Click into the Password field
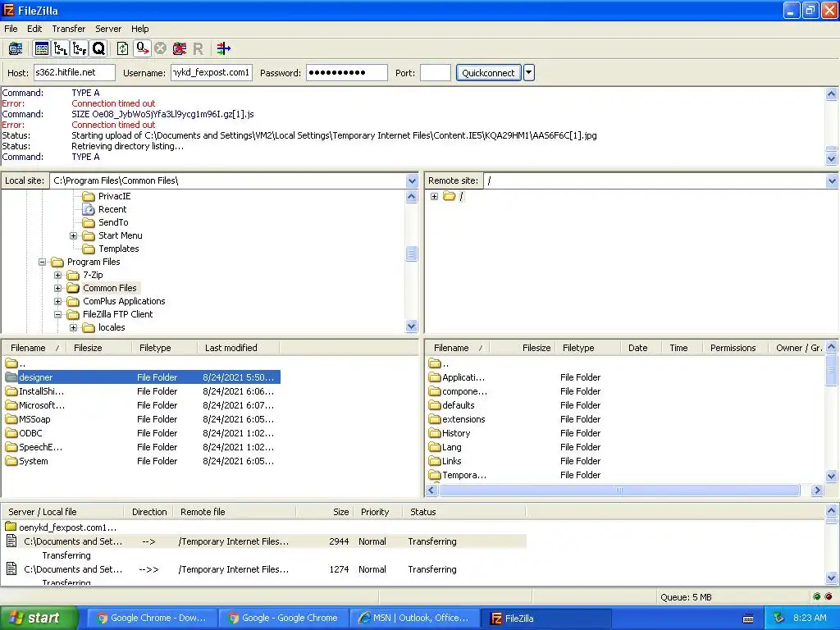This screenshot has width=840, height=630. [x=347, y=72]
